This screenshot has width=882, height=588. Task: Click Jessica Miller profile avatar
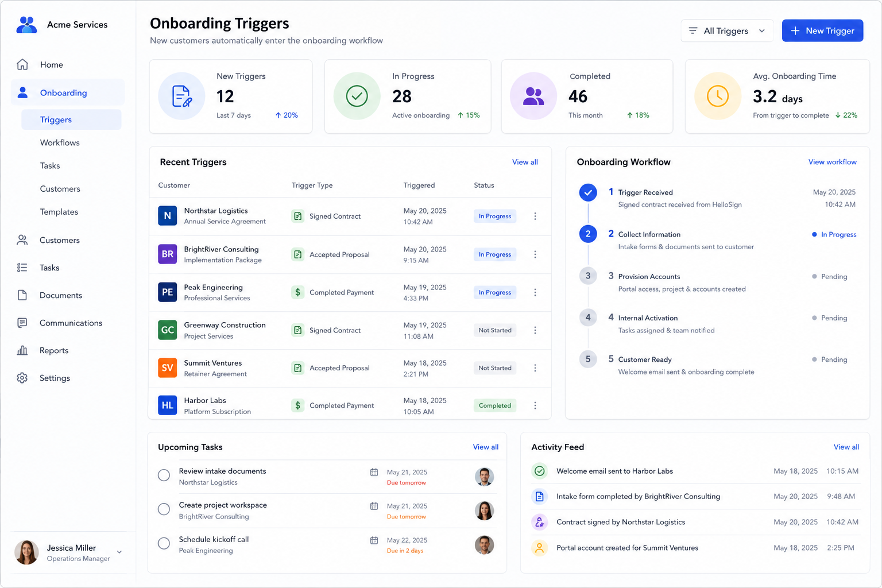[x=26, y=552]
